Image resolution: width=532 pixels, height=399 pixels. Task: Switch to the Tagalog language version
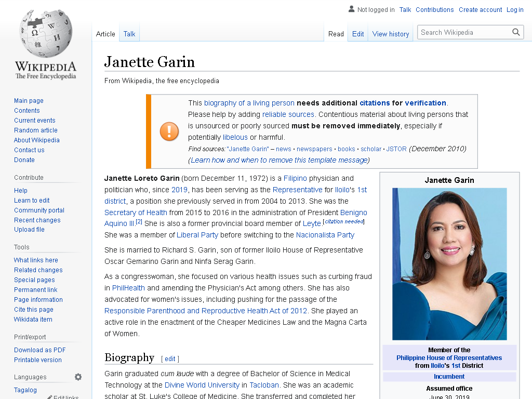click(x=25, y=390)
